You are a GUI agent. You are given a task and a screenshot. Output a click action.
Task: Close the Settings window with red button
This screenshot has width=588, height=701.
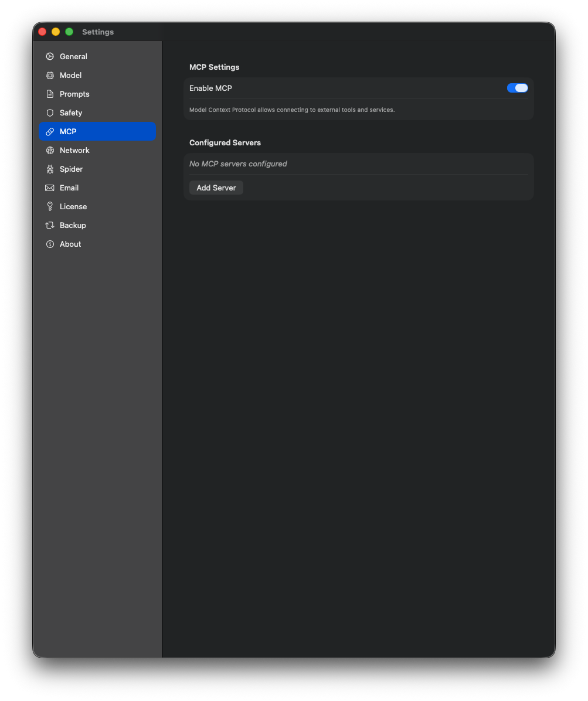tap(42, 32)
